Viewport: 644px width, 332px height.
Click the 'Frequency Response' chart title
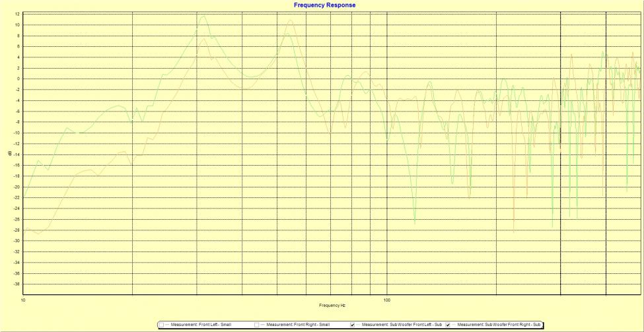pyautogui.click(x=324, y=5)
